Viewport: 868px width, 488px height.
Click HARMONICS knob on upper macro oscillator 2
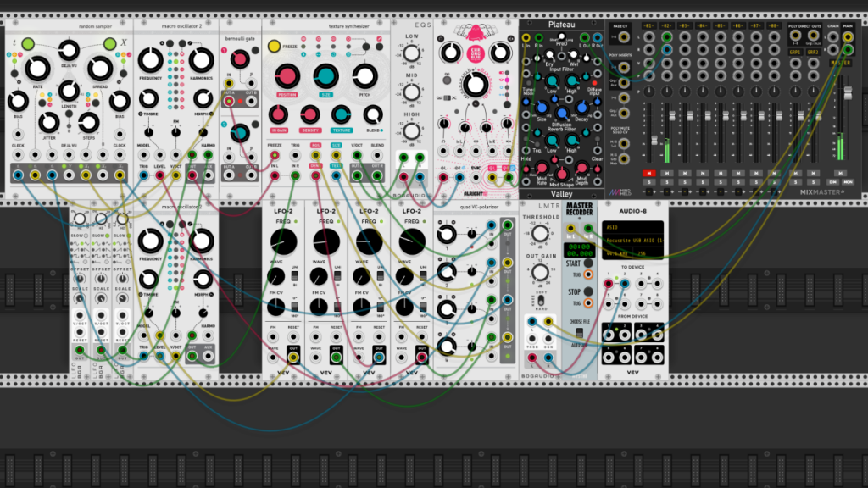pos(202,60)
